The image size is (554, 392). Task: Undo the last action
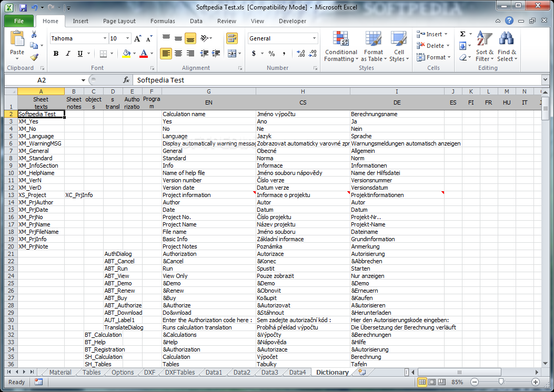34,7
